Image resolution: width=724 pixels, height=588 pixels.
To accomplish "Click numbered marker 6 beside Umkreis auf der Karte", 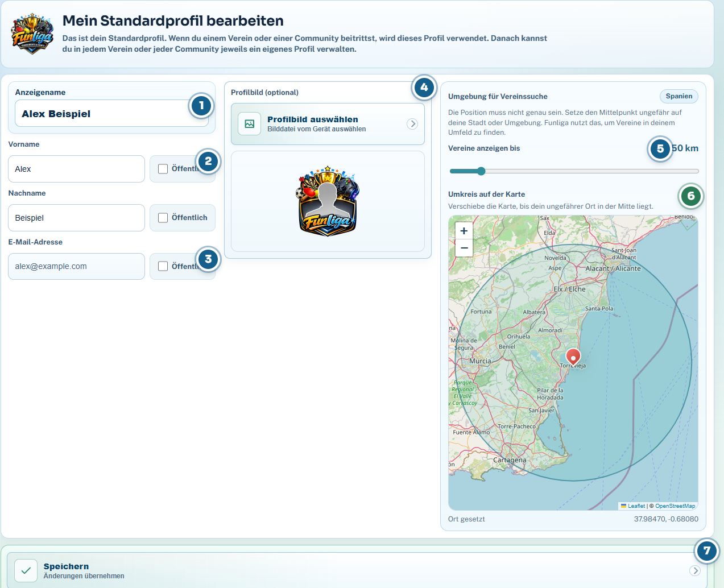I will pos(691,196).
